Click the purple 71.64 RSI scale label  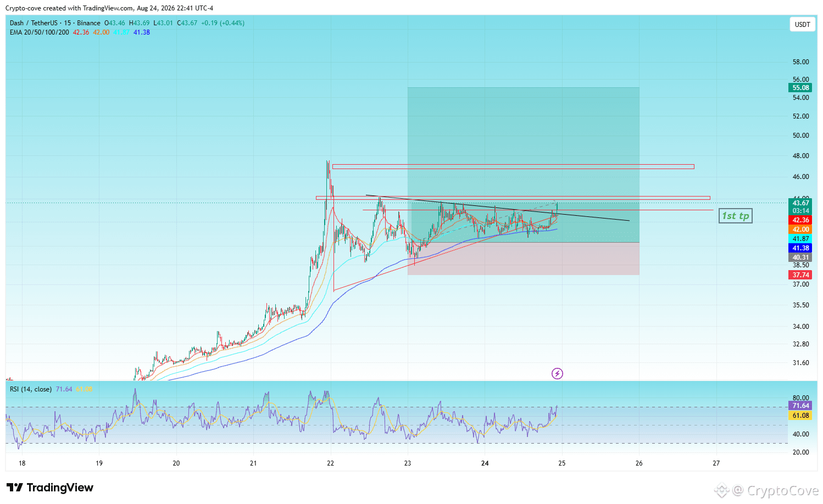(x=800, y=406)
